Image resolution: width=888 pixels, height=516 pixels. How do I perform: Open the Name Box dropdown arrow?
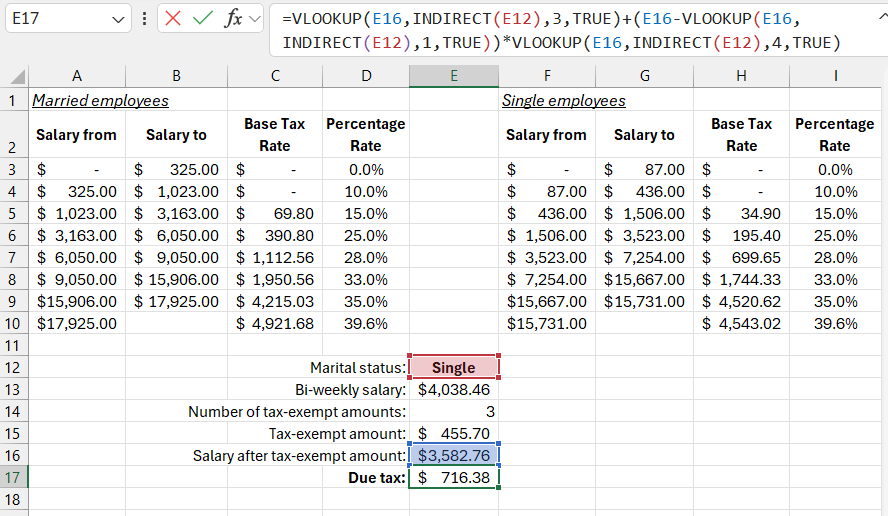120,19
